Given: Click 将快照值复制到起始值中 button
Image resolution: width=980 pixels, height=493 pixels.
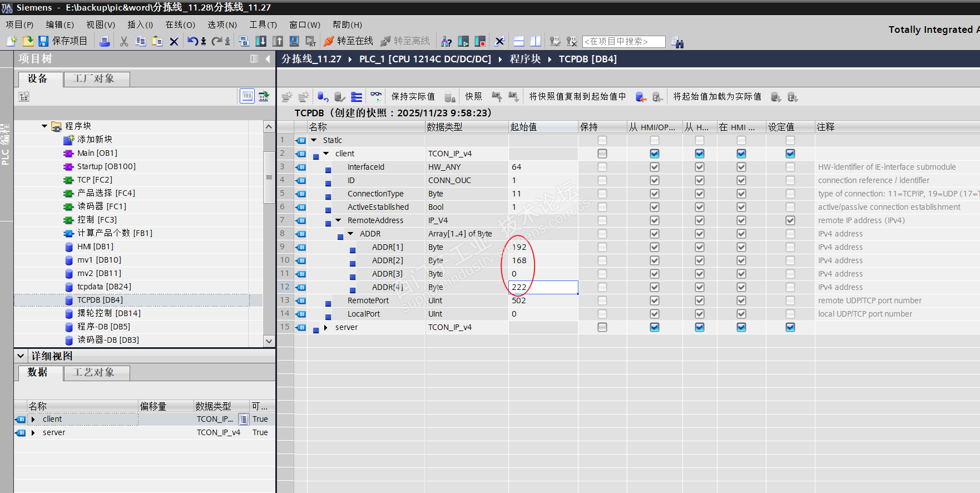Looking at the screenshot, I should pyautogui.click(x=577, y=97).
